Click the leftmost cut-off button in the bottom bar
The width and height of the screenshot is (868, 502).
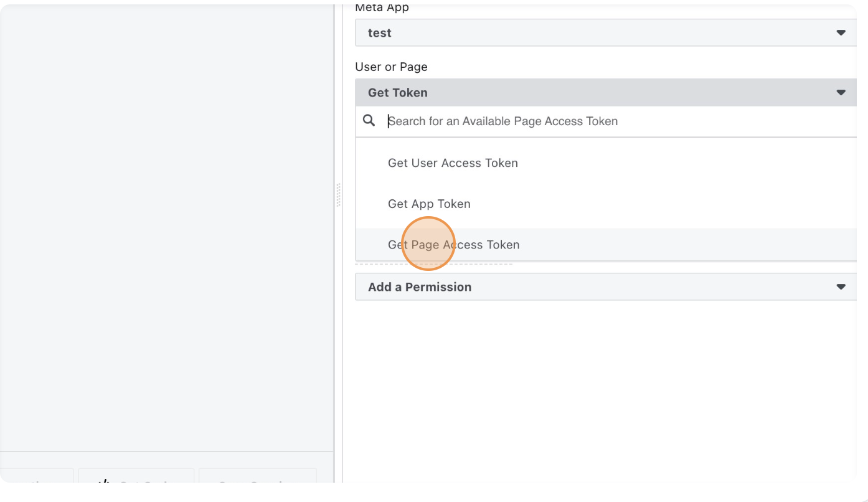(x=37, y=476)
